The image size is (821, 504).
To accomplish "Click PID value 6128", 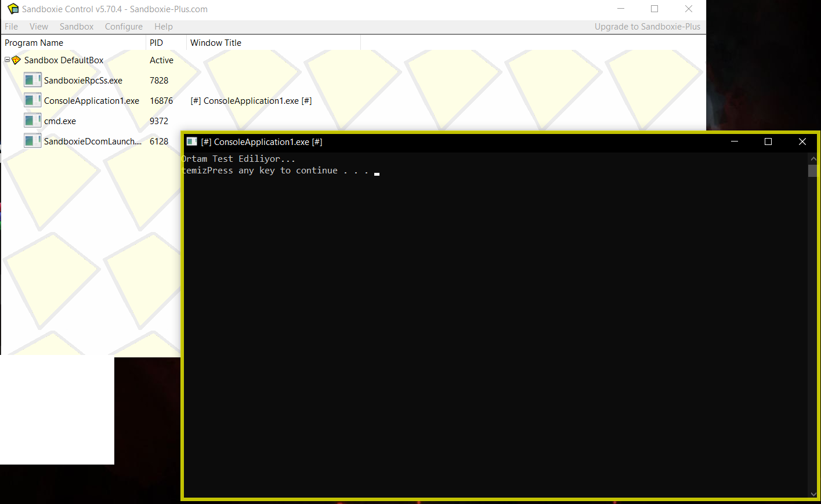I will coord(159,142).
